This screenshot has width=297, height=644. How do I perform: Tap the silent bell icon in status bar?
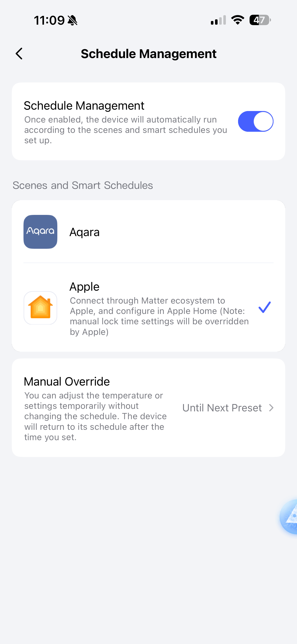tap(73, 20)
